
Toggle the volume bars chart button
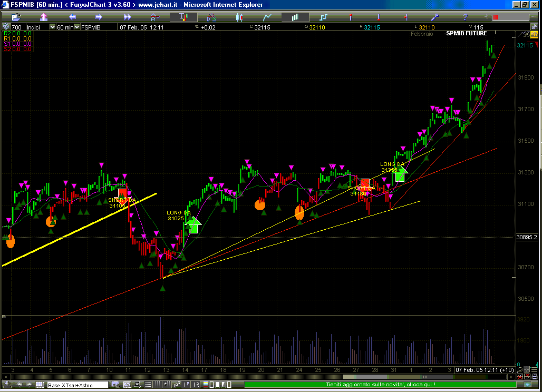click(295, 17)
